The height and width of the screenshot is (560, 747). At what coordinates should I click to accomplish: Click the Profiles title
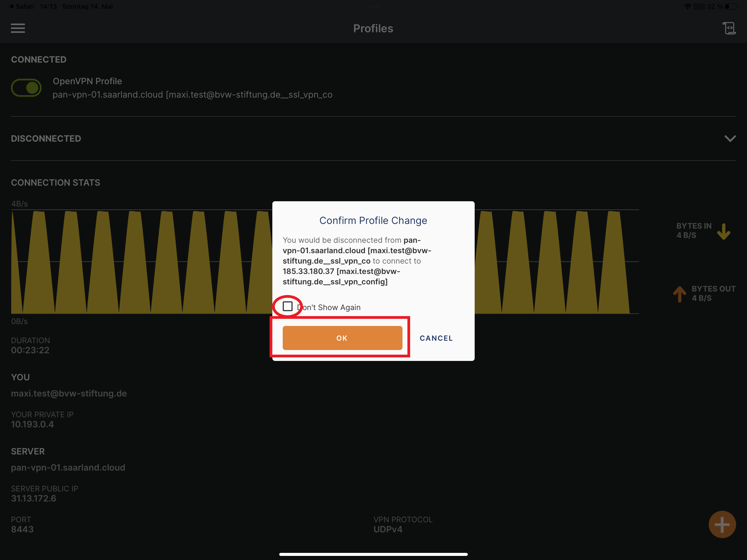point(373,28)
